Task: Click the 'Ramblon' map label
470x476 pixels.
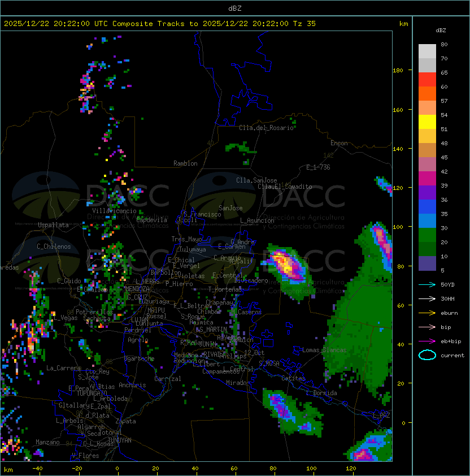Action: click(185, 163)
